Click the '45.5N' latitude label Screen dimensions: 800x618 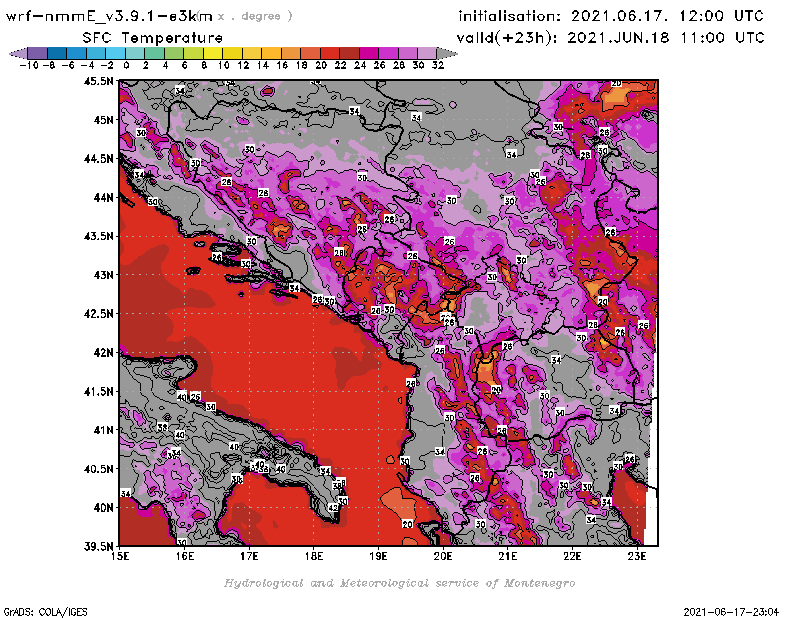pyautogui.click(x=98, y=81)
